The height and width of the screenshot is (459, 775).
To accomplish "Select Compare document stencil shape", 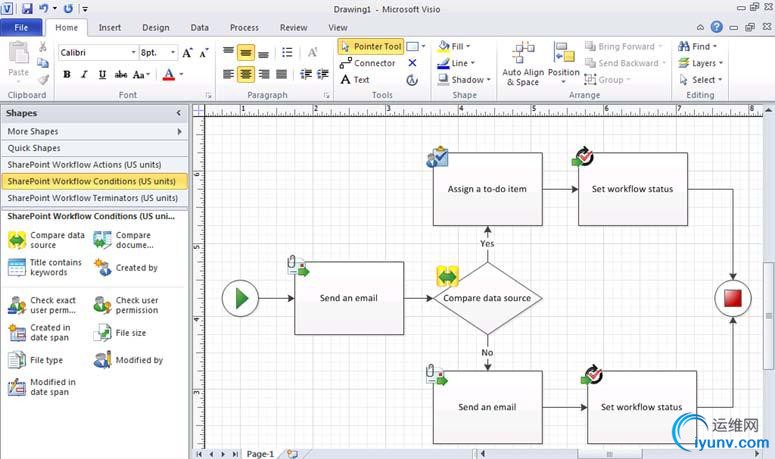I will [x=124, y=240].
